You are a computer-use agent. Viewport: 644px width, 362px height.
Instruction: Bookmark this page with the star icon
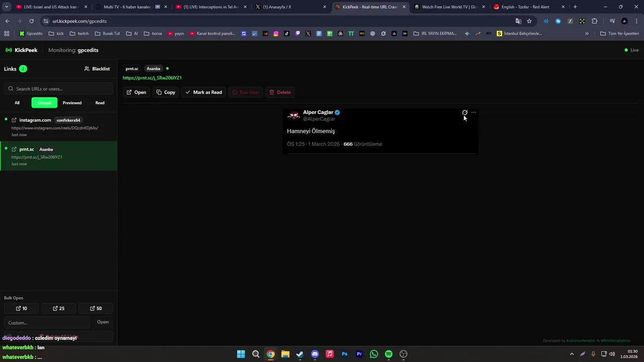(x=529, y=21)
